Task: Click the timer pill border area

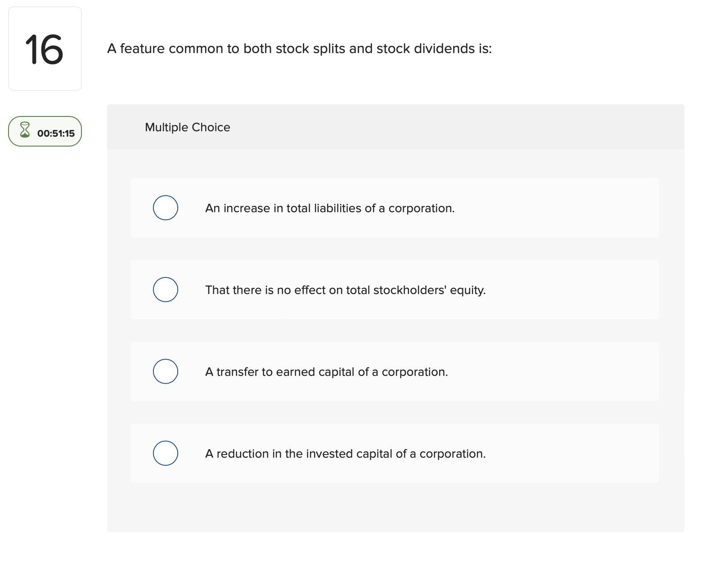Action: [x=45, y=120]
